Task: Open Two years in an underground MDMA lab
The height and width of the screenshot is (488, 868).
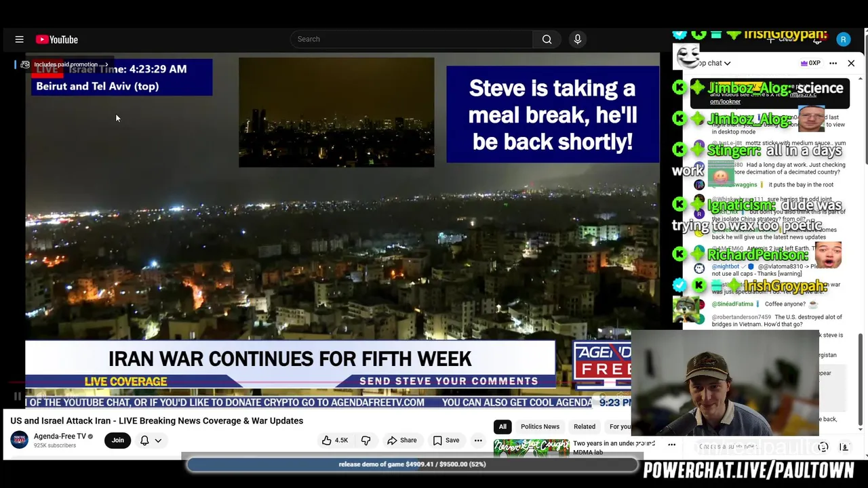Action: coord(614,447)
